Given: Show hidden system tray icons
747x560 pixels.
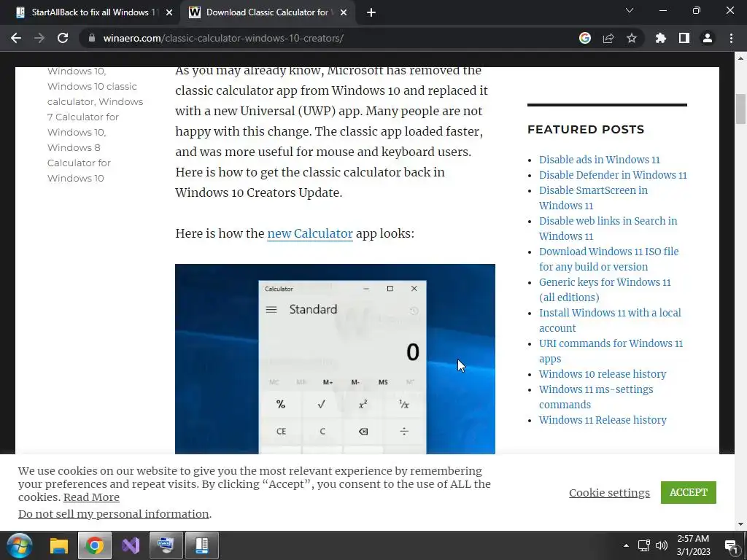Looking at the screenshot, I should [626, 545].
